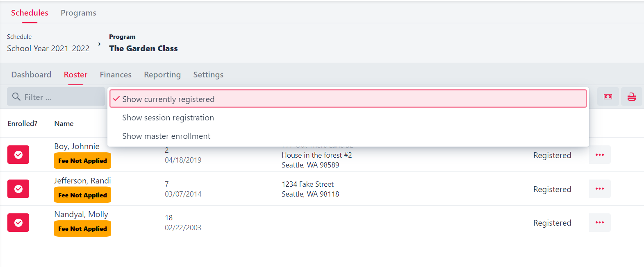
Task: Toggle enrollment checkmark for Nandyal, Molly
Action: (18, 222)
